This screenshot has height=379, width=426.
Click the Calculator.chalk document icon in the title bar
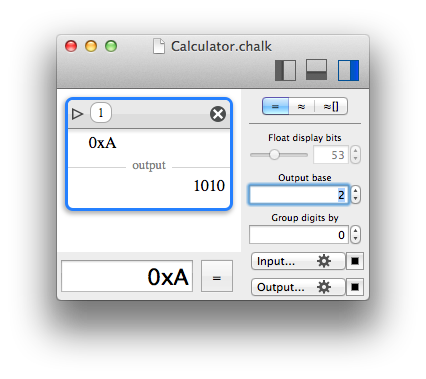[159, 46]
